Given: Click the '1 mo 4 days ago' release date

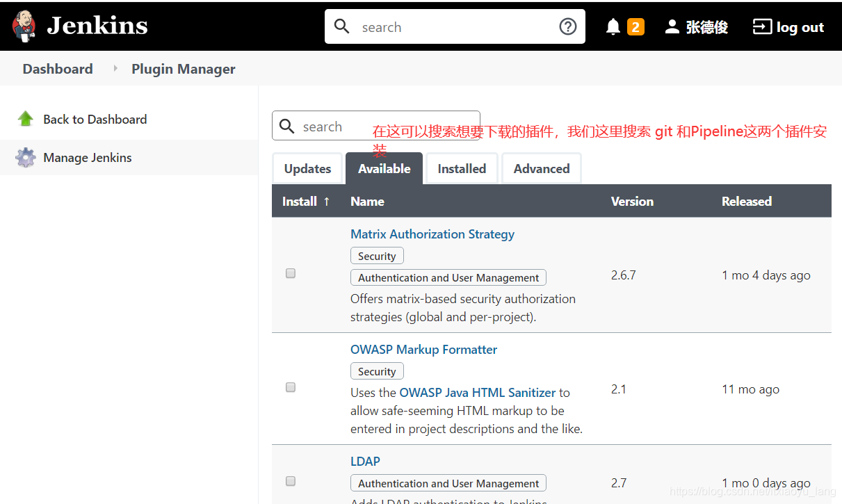Looking at the screenshot, I should [x=766, y=275].
